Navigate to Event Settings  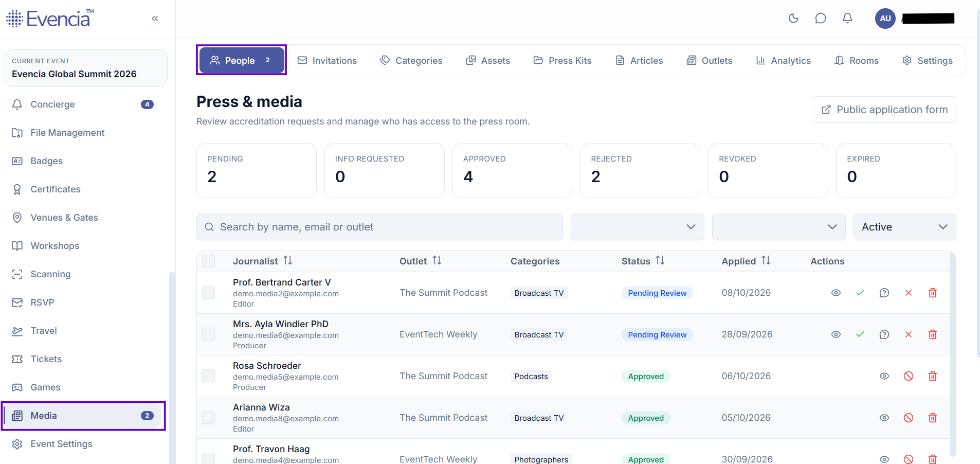(x=83, y=444)
